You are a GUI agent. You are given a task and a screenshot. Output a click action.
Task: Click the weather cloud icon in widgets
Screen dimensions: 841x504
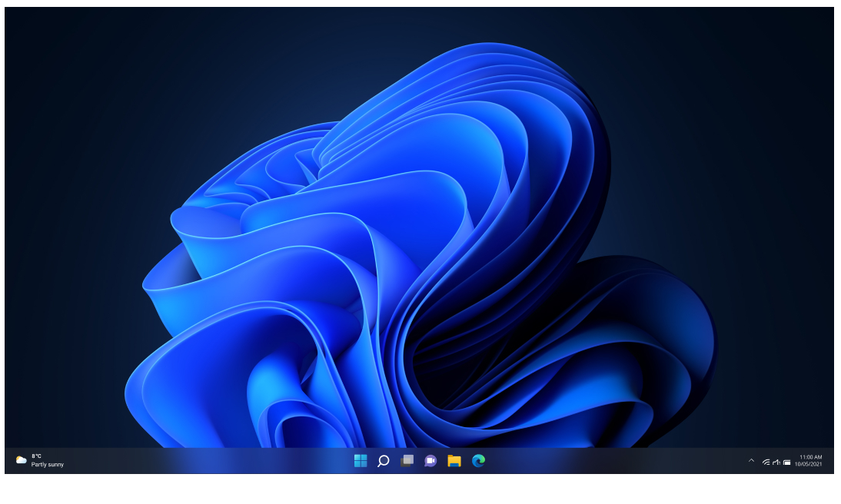[x=22, y=460]
